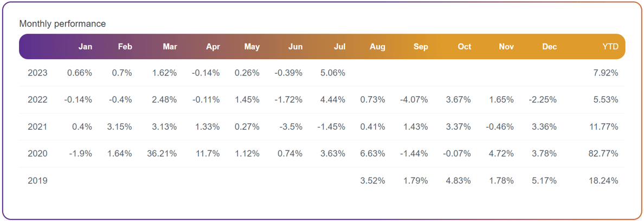The image size is (644, 221).
Task: Click the Jan column header
Action: click(85, 47)
